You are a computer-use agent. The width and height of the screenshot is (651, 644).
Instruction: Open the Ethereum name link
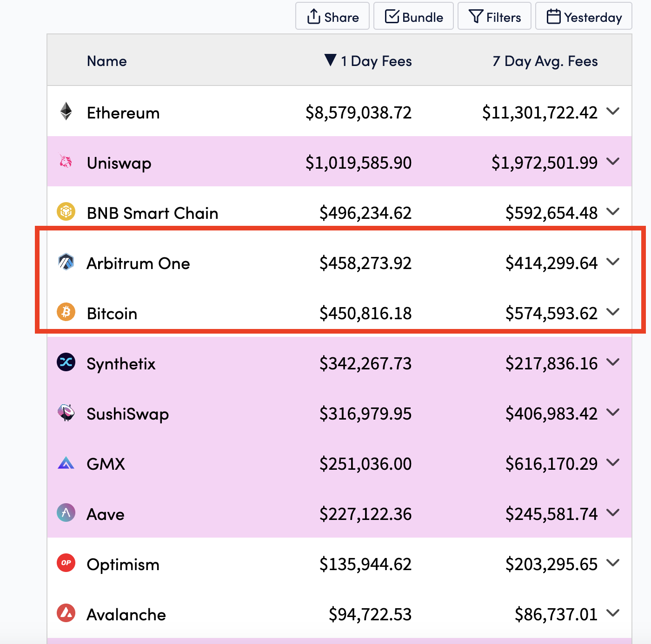click(x=123, y=113)
